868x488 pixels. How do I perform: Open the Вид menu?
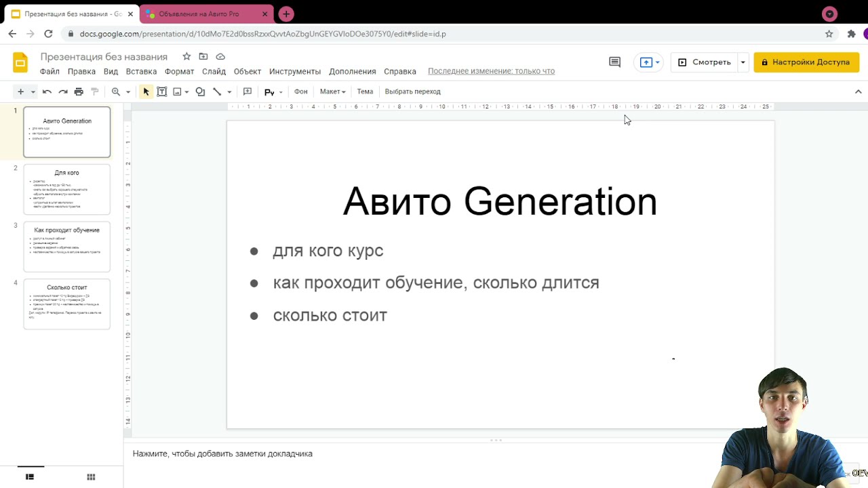point(111,71)
